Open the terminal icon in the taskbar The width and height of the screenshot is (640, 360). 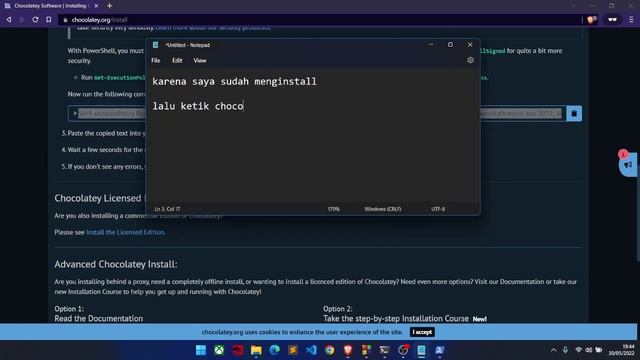(384, 350)
